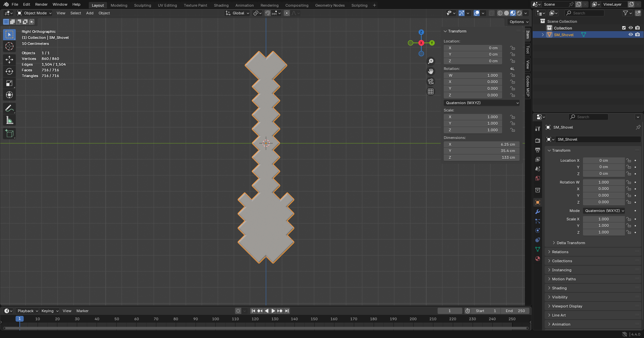
Task: Toggle snapping magnet icon
Action: [268, 13]
